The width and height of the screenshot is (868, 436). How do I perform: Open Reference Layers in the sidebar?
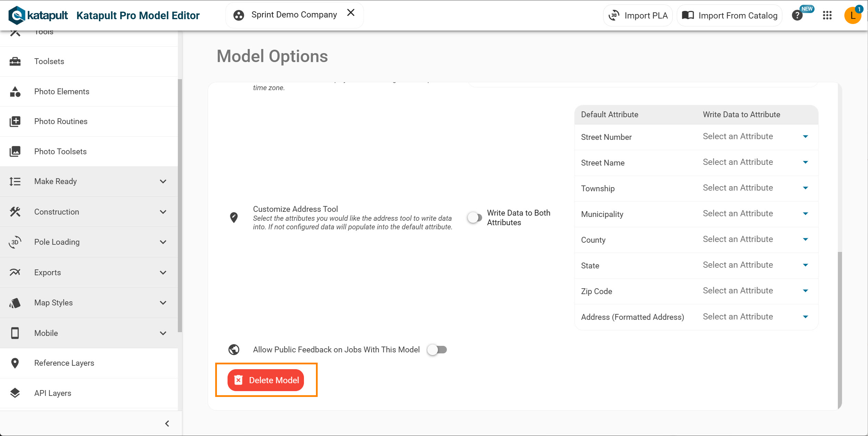(x=64, y=363)
